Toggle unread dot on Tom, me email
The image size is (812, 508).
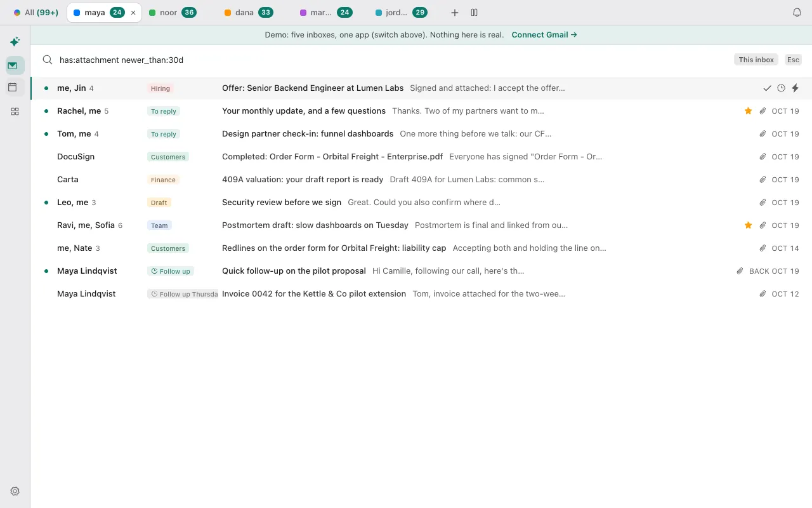click(46, 134)
